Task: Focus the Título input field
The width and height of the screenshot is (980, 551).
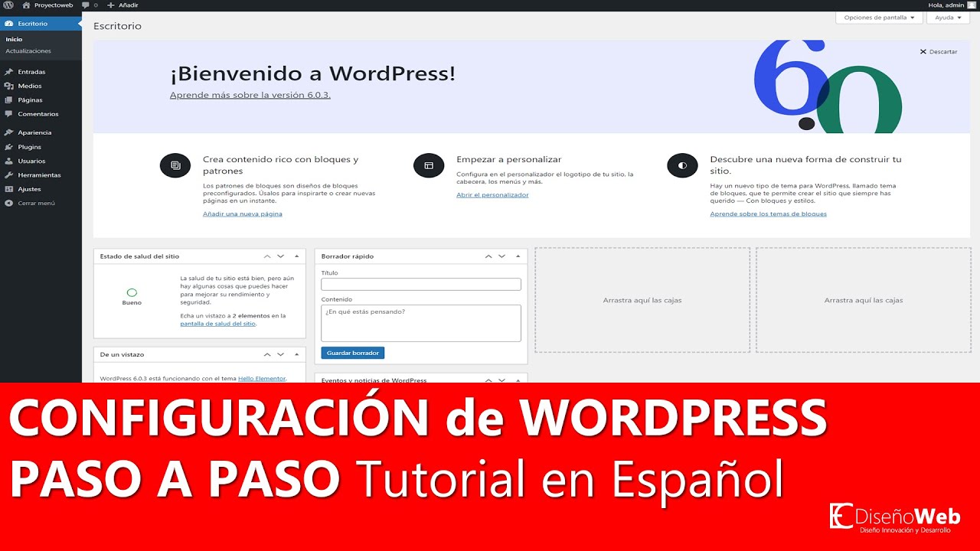Action: point(421,284)
